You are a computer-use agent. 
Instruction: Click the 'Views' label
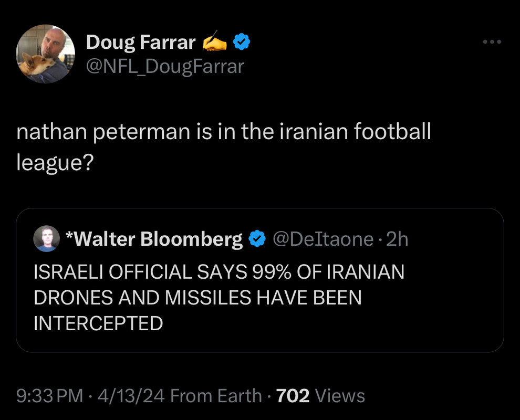tap(340, 395)
